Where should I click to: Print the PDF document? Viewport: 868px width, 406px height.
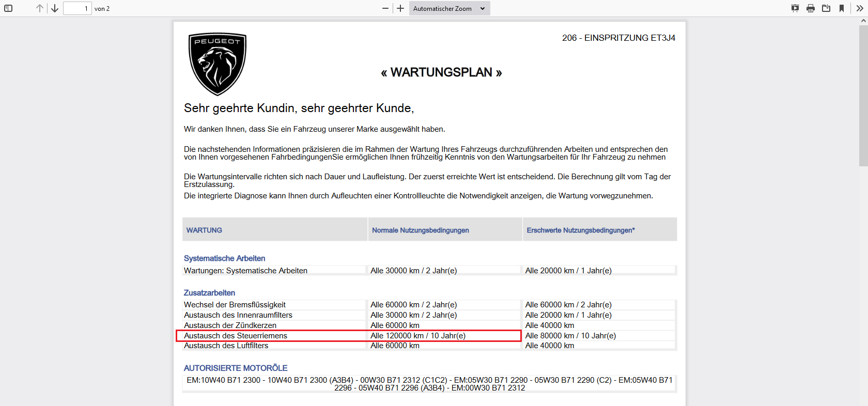[811, 8]
